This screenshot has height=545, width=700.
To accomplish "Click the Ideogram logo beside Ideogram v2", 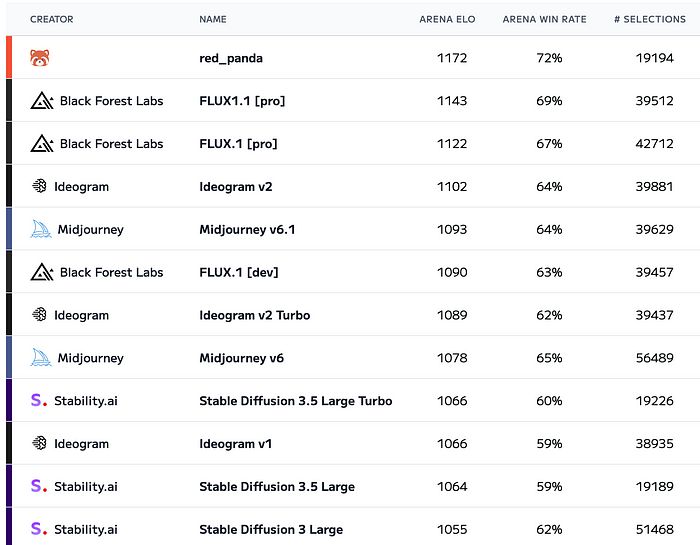I will (x=39, y=186).
